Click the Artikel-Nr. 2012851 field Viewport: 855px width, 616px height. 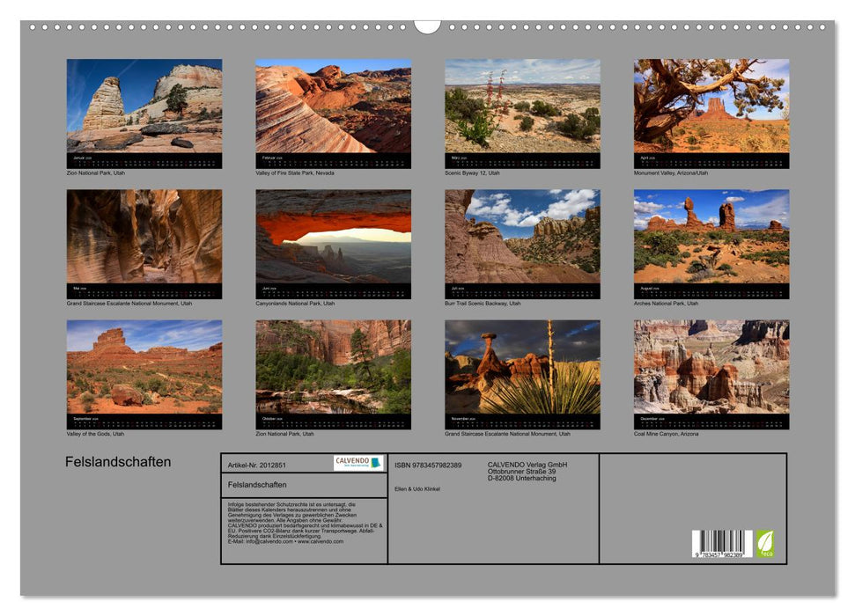[256, 465]
